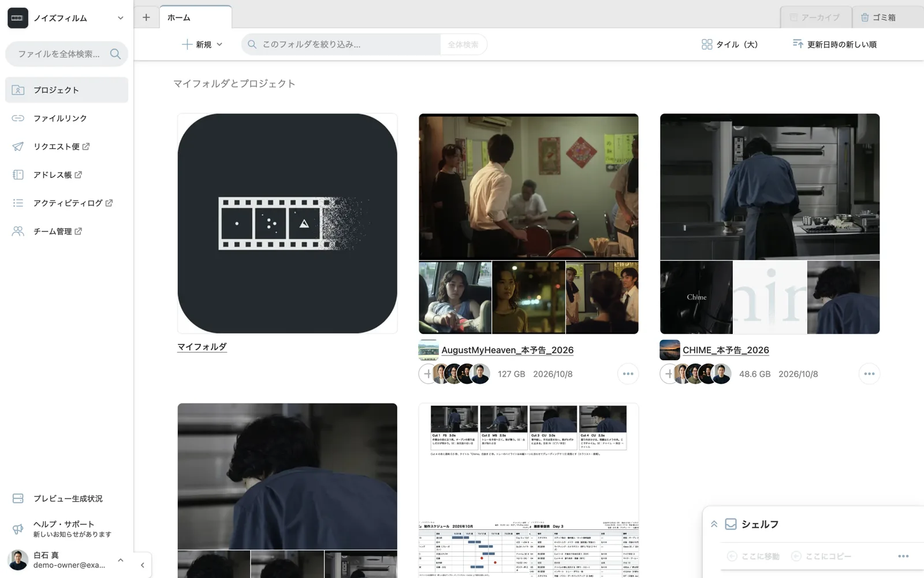924x578 pixels.
Task: Open アクティビティログ in the sidebar
Action: pyautogui.click(x=67, y=203)
